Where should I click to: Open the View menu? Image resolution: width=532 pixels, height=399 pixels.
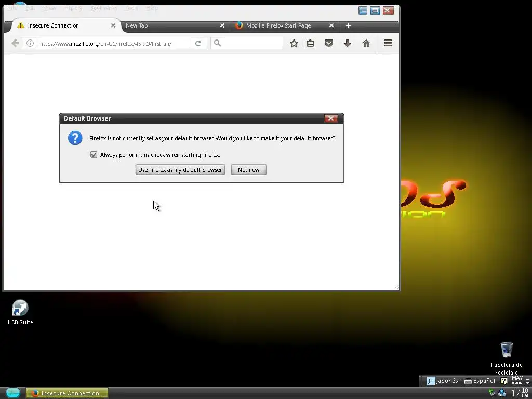(x=49, y=8)
